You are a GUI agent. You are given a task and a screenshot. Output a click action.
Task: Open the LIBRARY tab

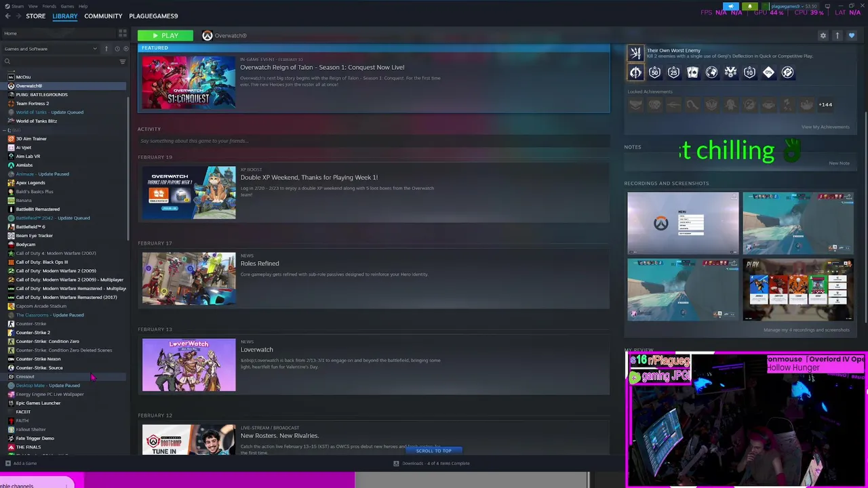(65, 16)
